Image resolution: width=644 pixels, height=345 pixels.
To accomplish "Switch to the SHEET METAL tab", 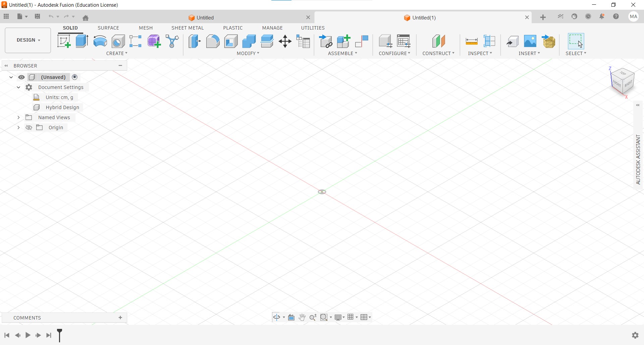I will [187, 28].
